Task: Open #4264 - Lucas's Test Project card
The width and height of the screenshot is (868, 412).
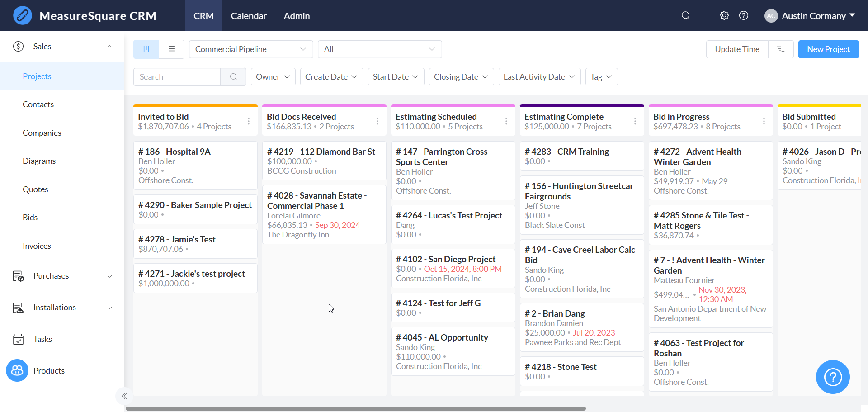Action: 453,224
